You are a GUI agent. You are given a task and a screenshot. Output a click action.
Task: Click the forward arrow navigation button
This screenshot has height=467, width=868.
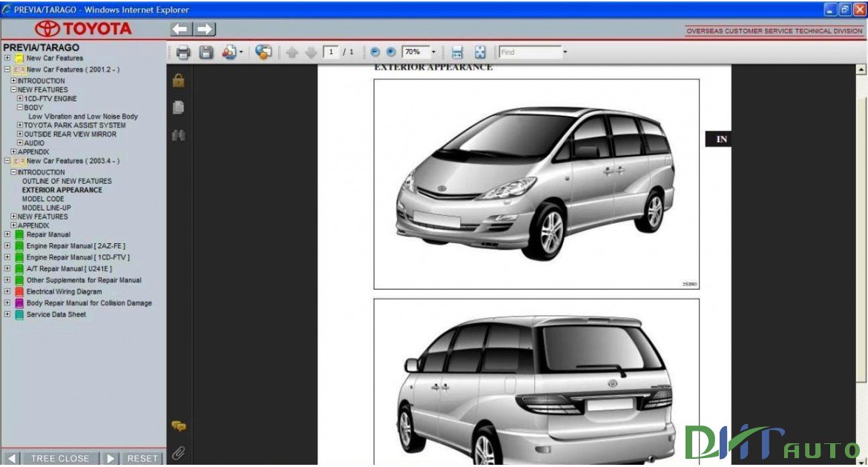click(205, 30)
